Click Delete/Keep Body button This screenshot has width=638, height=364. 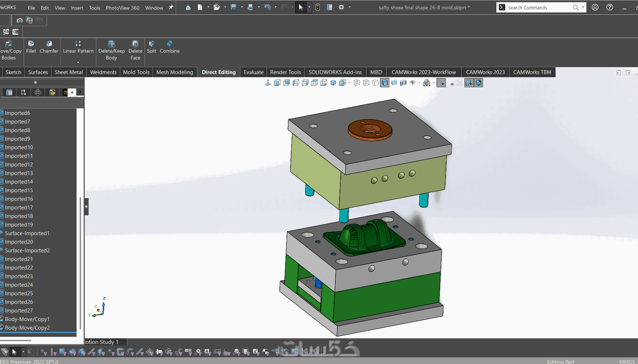coord(111,50)
